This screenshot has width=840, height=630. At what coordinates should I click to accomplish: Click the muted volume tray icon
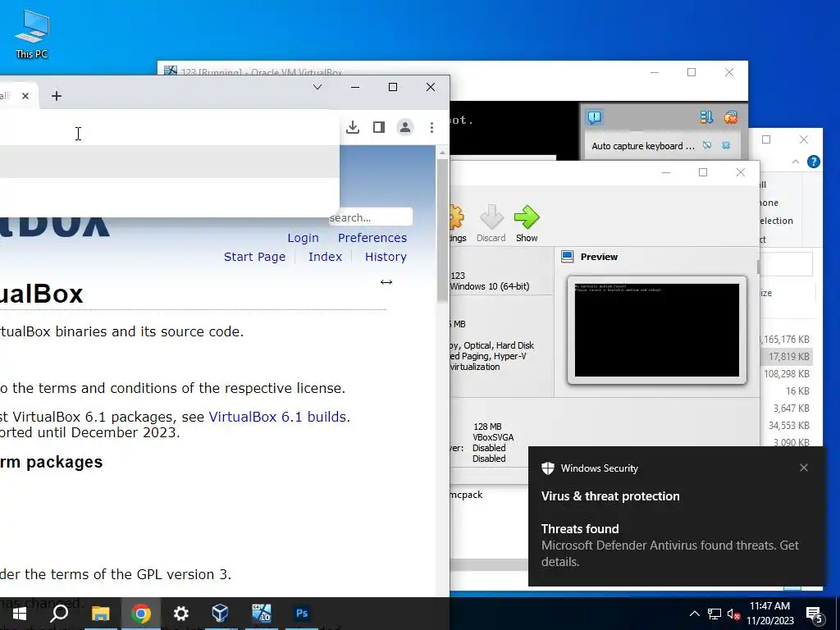tap(734, 614)
